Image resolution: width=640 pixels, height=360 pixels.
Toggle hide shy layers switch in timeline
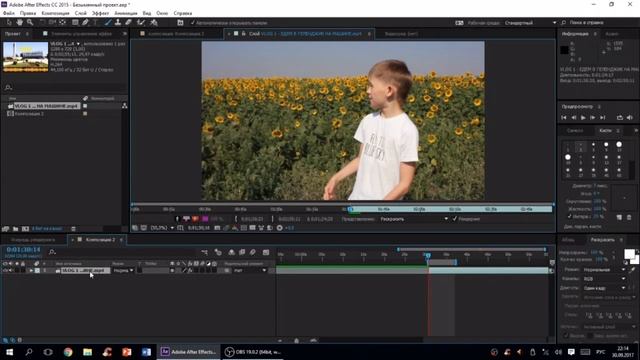[231, 252]
